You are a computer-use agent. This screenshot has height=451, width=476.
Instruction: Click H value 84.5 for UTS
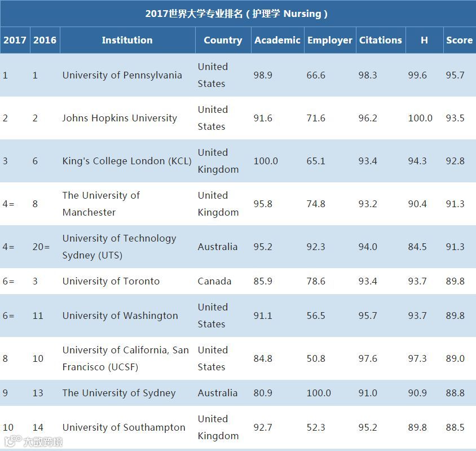(x=417, y=247)
